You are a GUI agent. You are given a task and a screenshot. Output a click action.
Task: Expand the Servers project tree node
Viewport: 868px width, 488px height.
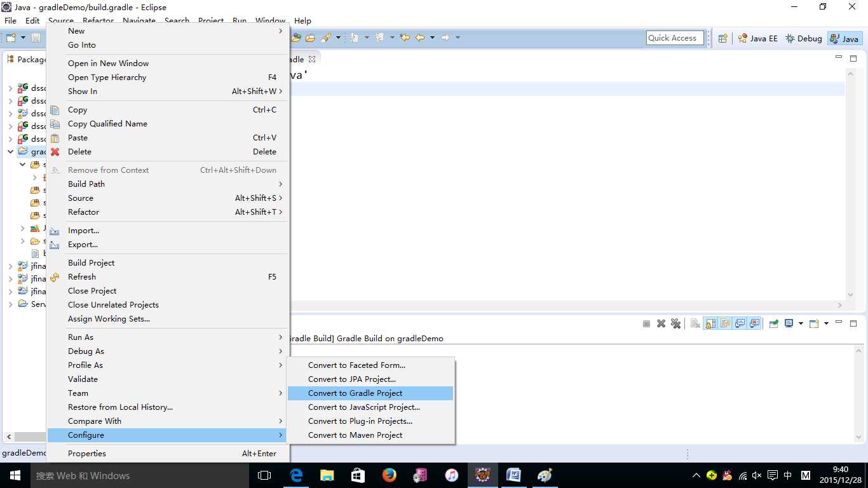point(10,304)
